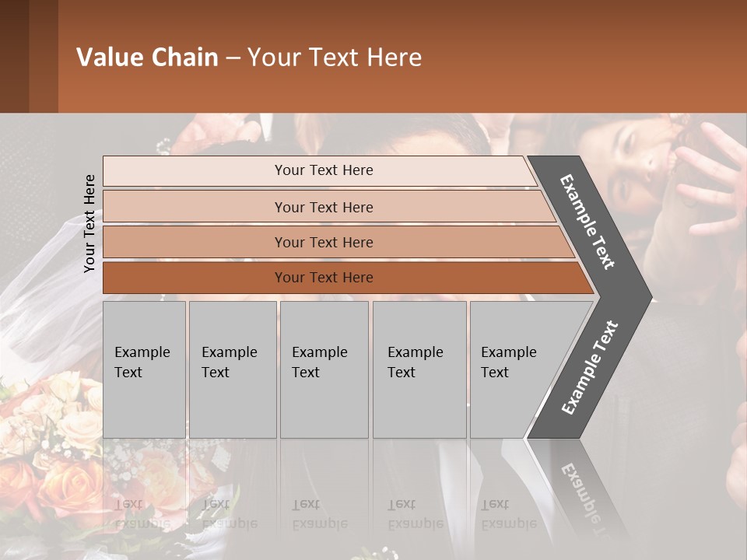
Task: Select the fourth gray "Example Text" box
Action: 419,369
